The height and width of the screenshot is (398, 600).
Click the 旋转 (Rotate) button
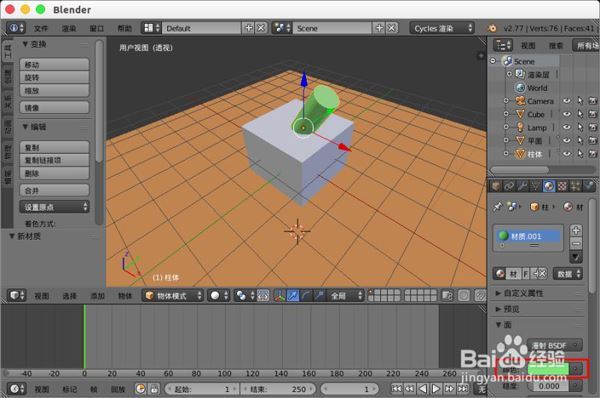(54, 77)
